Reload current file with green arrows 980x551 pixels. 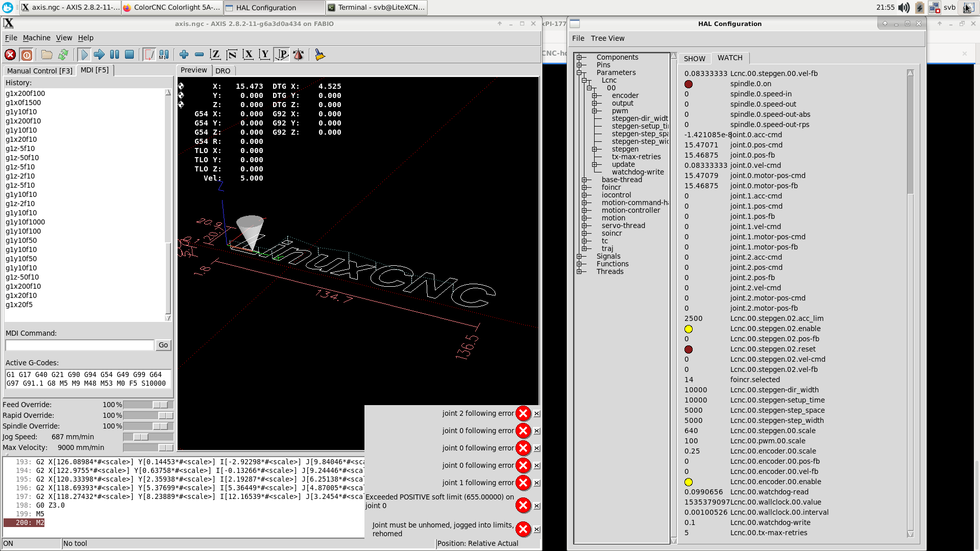[x=63, y=55]
